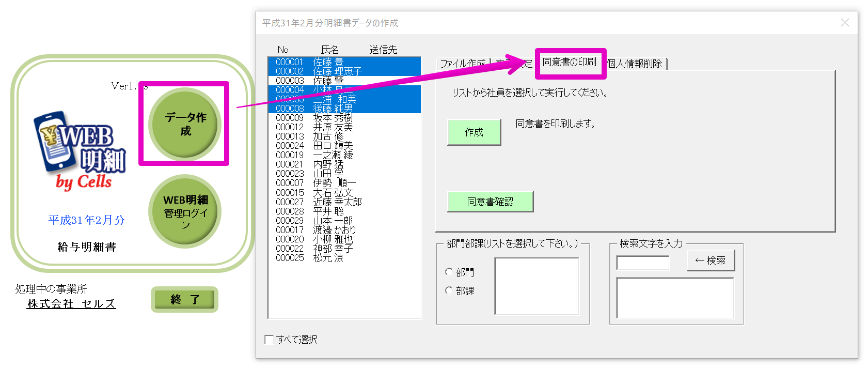Image resolution: width=868 pixels, height=368 pixels.
Task: Pick 000025 松元 涼 from employee list
Action: pos(310,258)
